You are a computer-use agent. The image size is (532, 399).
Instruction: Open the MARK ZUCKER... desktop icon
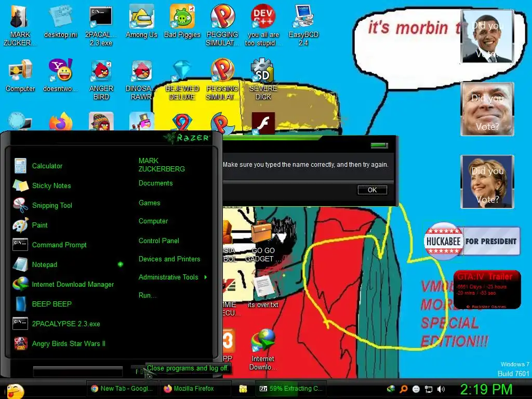click(x=20, y=24)
